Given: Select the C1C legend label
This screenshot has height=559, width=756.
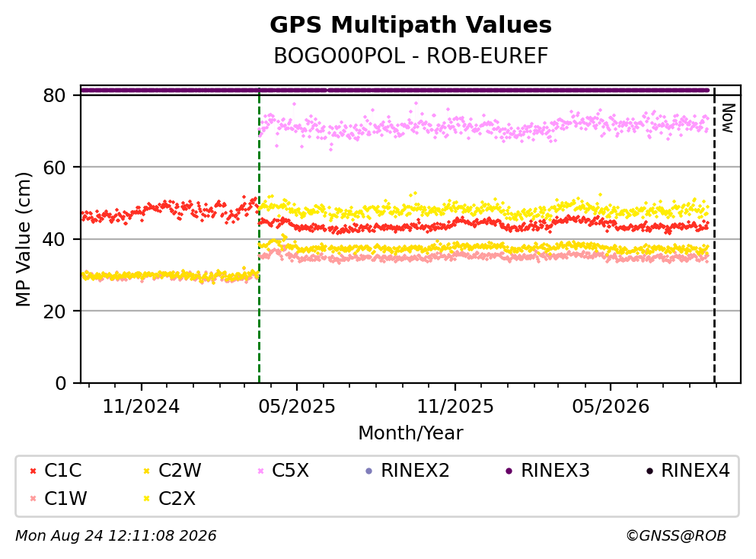Looking at the screenshot, I should (63, 471).
